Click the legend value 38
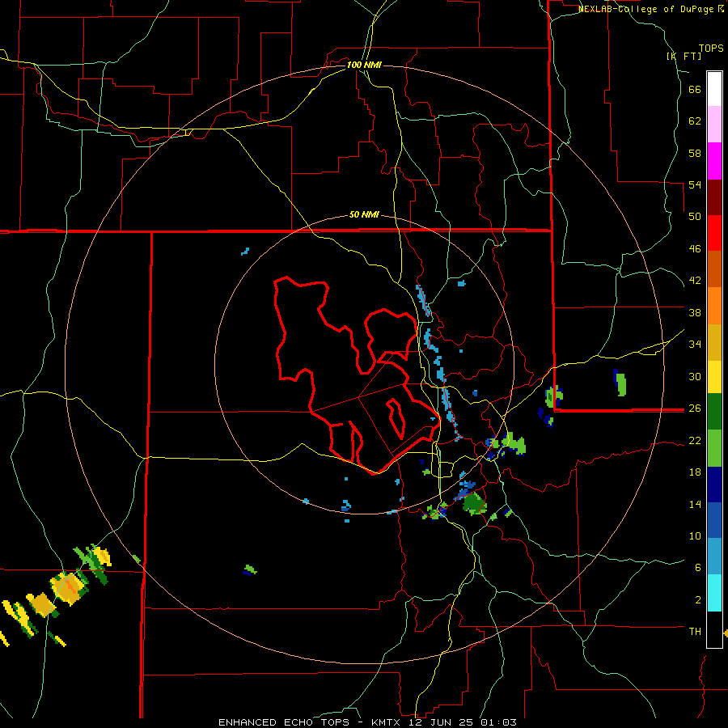The width and height of the screenshot is (728, 728). (x=695, y=312)
